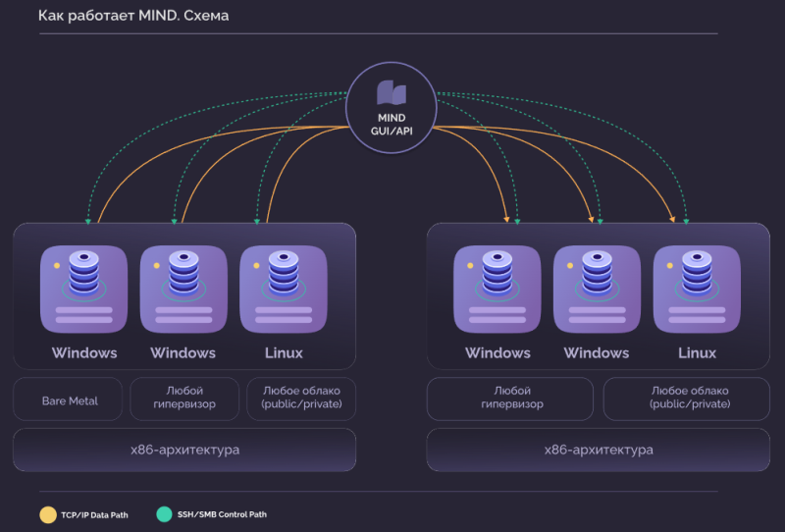Click Любой гипервизор box in the right cluster
The height and width of the screenshot is (532, 785).
coord(510,399)
